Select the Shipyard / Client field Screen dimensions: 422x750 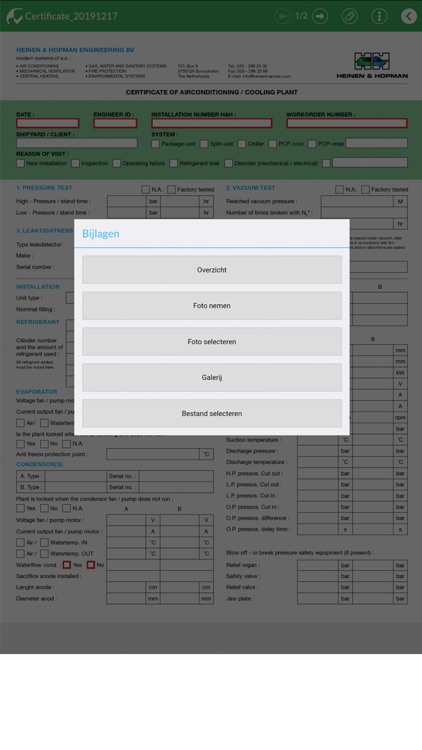point(77,143)
